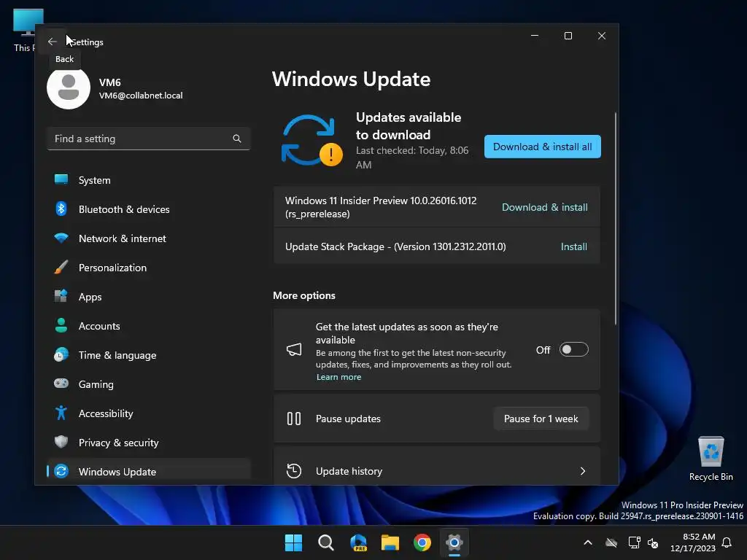Expand Update history chevron
747x560 pixels.
tap(583, 471)
